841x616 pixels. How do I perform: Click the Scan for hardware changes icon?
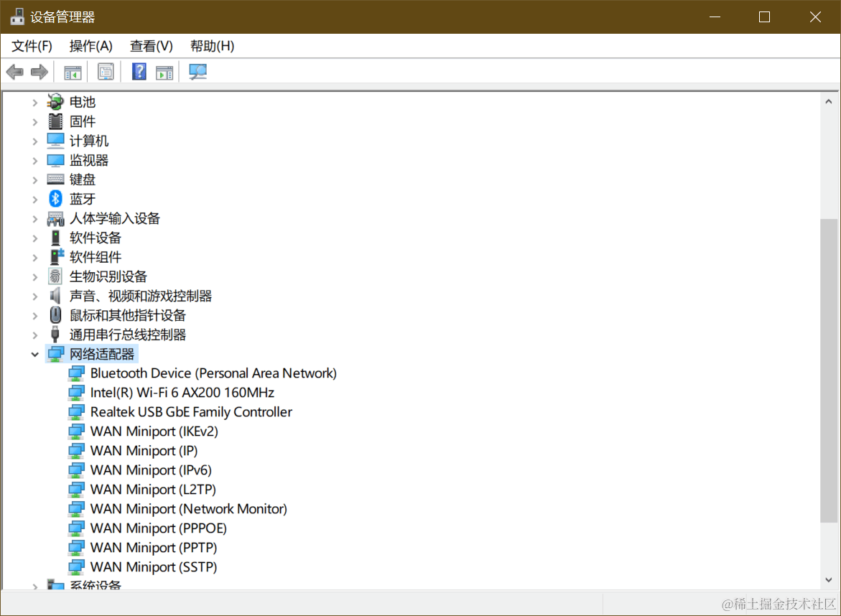(x=198, y=72)
